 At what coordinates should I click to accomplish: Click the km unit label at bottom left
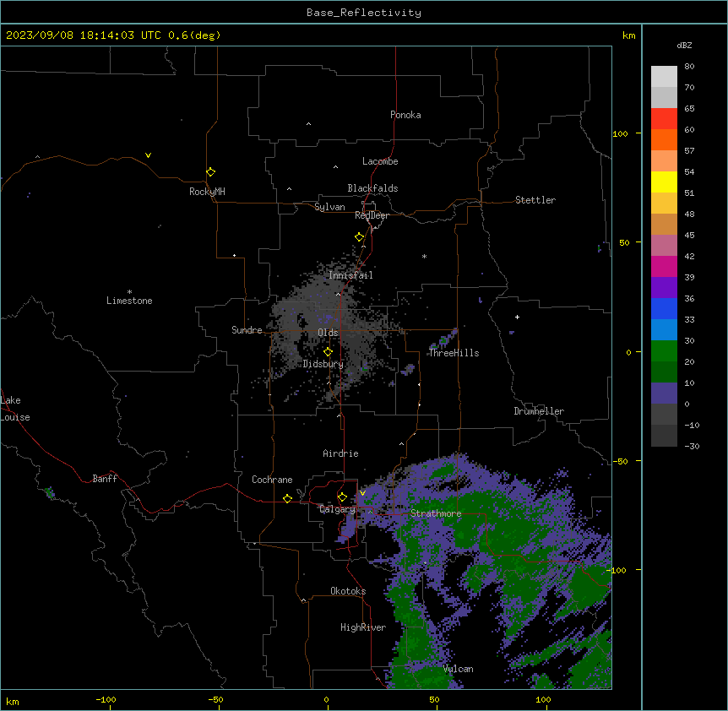click(x=12, y=702)
